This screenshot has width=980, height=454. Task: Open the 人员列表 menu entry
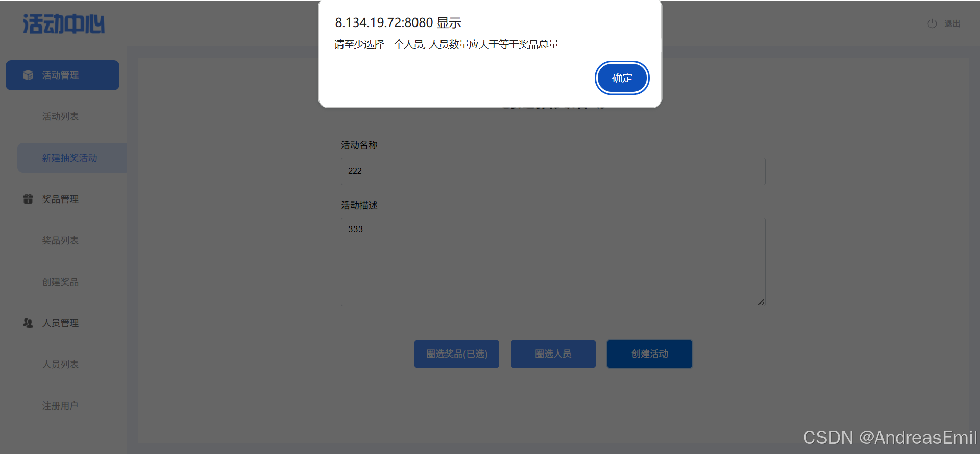click(60, 365)
